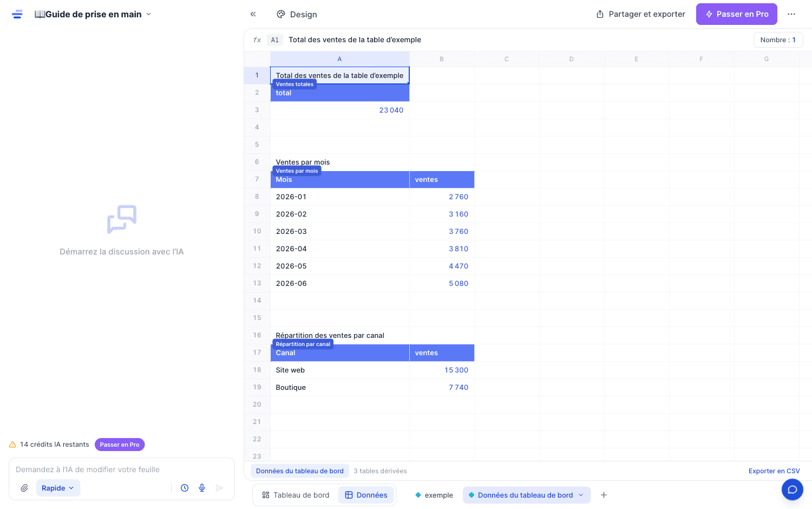Click the Ventes totales table label
The height and width of the screenshot is (509, 812).
point(294,84)
